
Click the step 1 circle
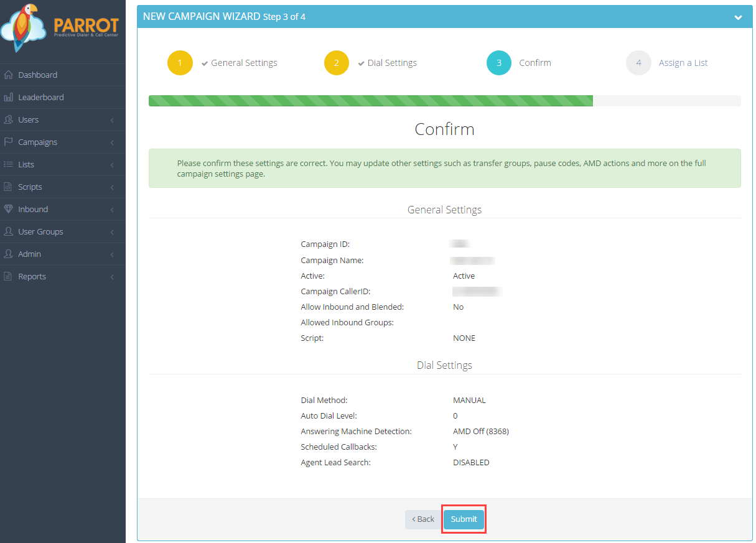[x=180, y=63]
